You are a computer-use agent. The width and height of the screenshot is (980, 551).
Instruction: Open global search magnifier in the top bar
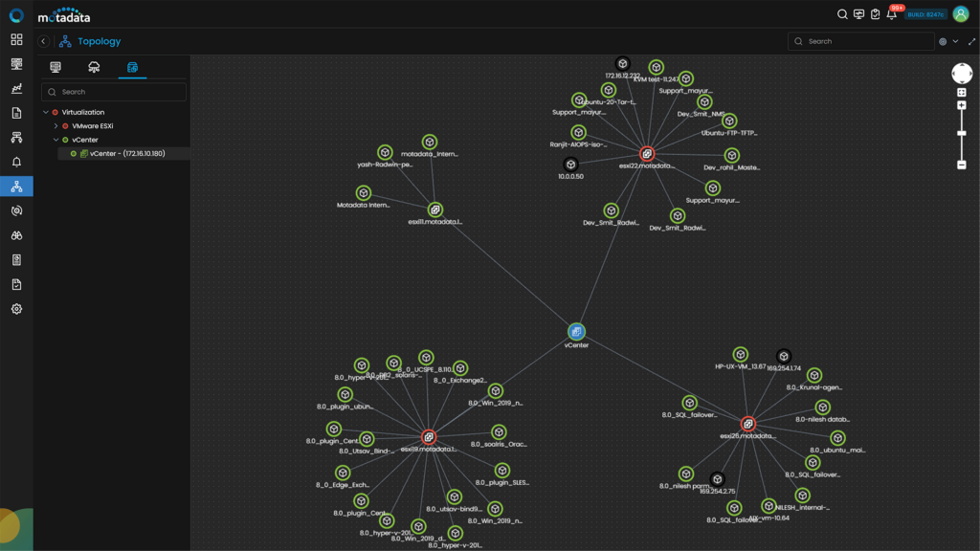(840, 15)
